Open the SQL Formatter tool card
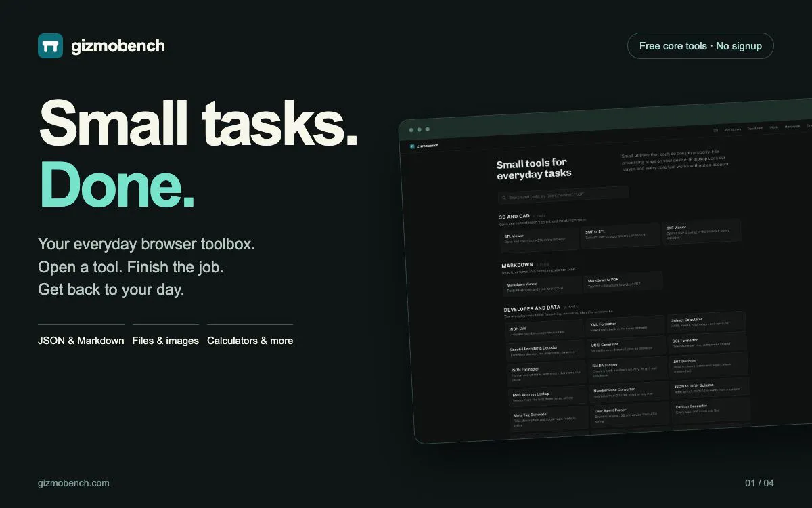 [708, 341]
